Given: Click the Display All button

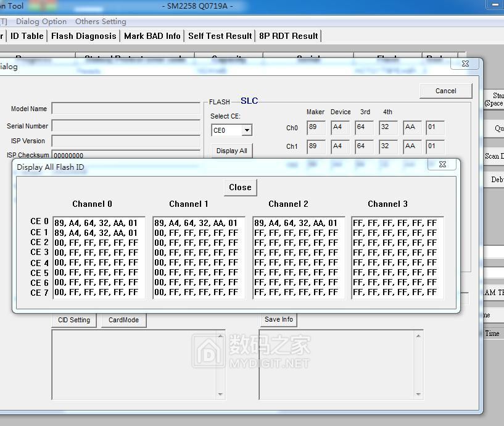Looking at the screenshot, I should click(x=231, y=151).
